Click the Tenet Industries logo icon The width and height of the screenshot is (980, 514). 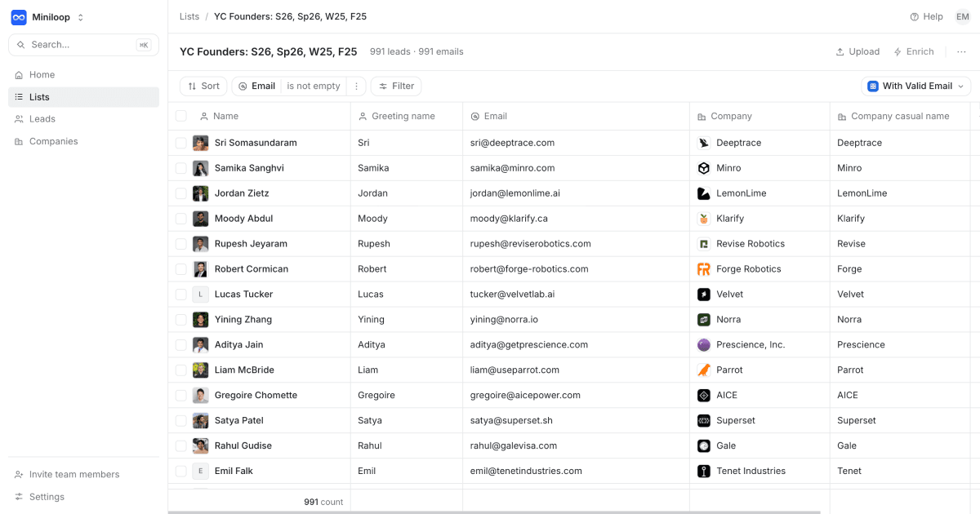tap(704, 472)
